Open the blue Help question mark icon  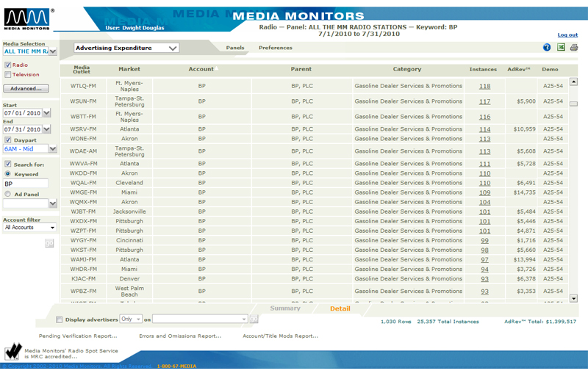[x=547, y=48]
